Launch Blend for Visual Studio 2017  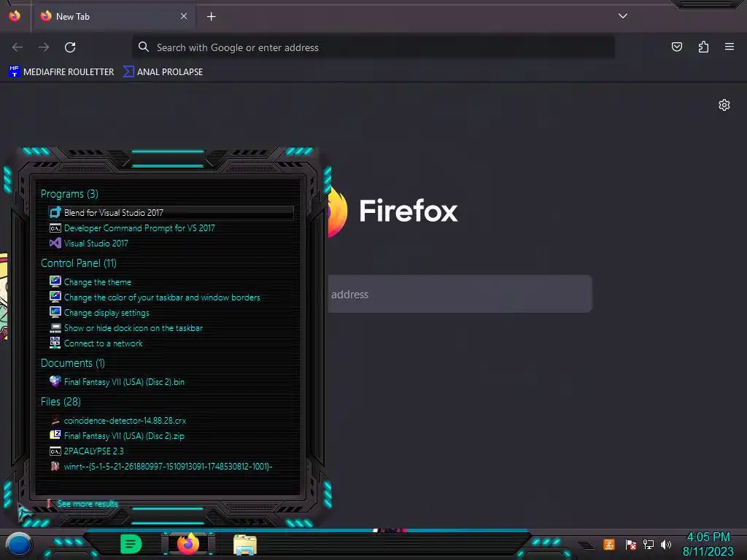click(x=171, y=212)
